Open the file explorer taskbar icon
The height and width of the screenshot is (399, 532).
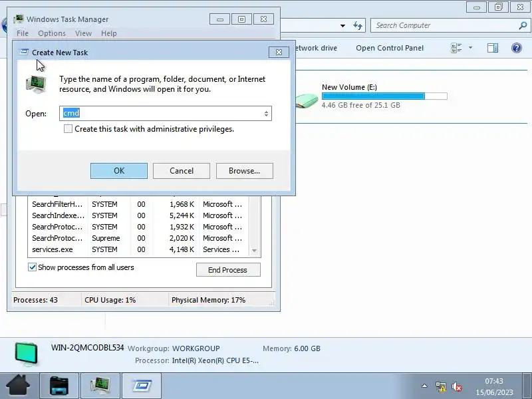[59, 386]
